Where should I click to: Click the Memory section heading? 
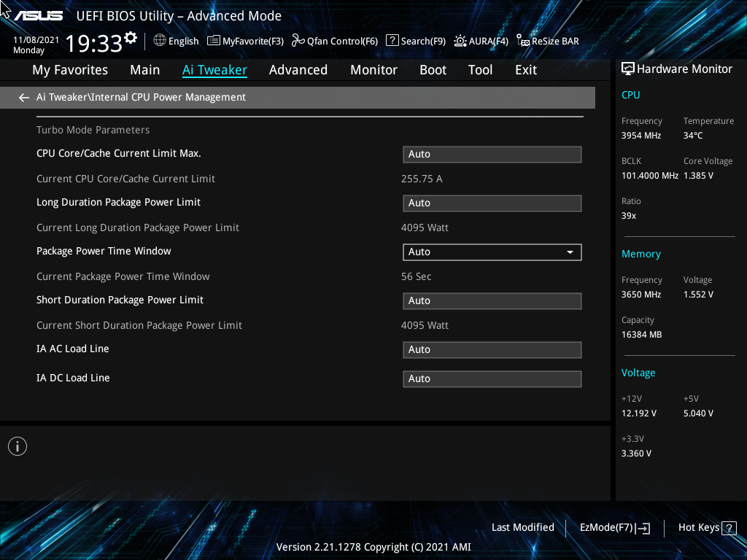640,254
